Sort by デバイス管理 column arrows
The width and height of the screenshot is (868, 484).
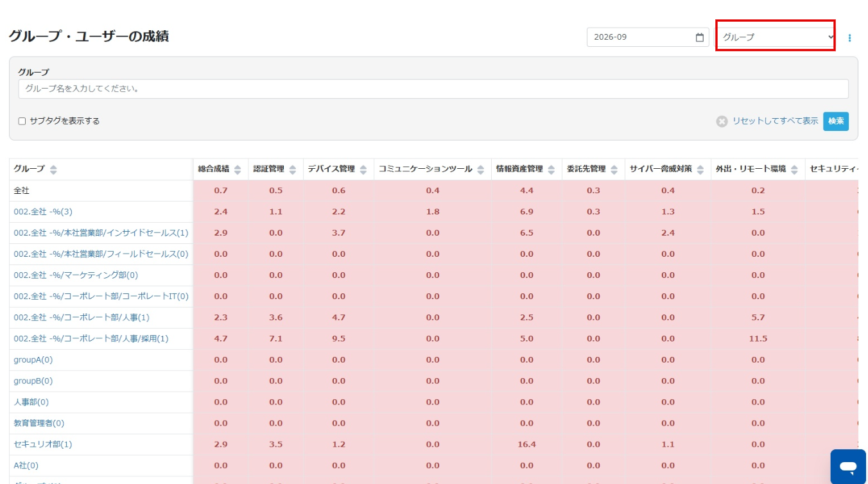(x=363, y=169)
